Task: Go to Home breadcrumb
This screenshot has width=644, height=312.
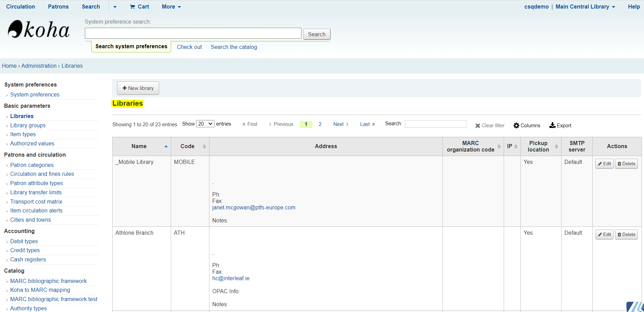Action: [9, 66]
